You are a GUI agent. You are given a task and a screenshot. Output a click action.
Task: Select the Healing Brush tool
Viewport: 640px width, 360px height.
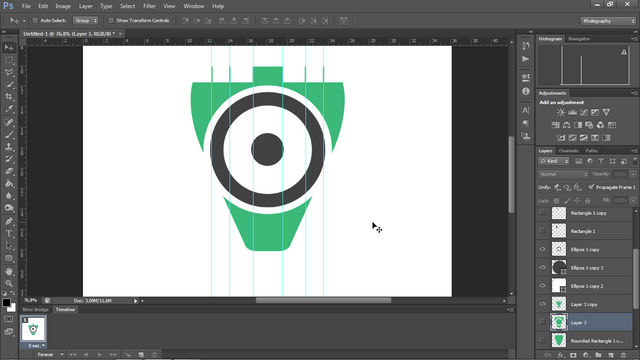pos(9,122)
